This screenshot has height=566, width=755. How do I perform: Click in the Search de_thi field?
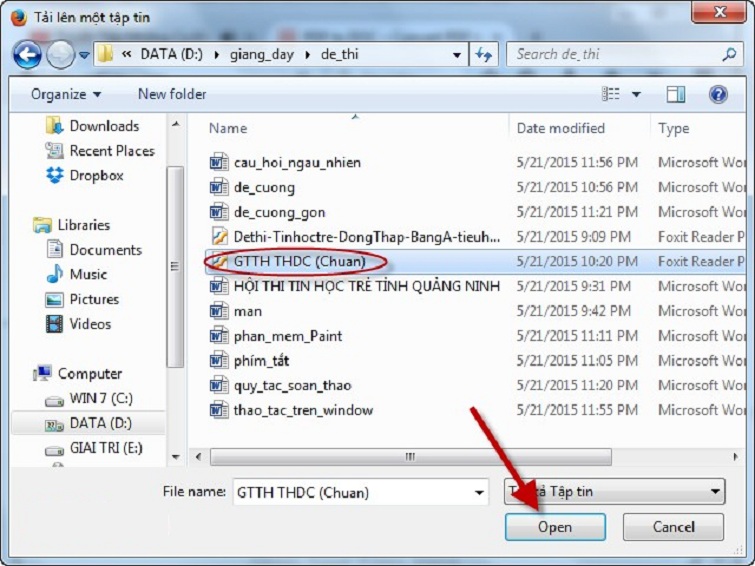[x=612, y=54]
